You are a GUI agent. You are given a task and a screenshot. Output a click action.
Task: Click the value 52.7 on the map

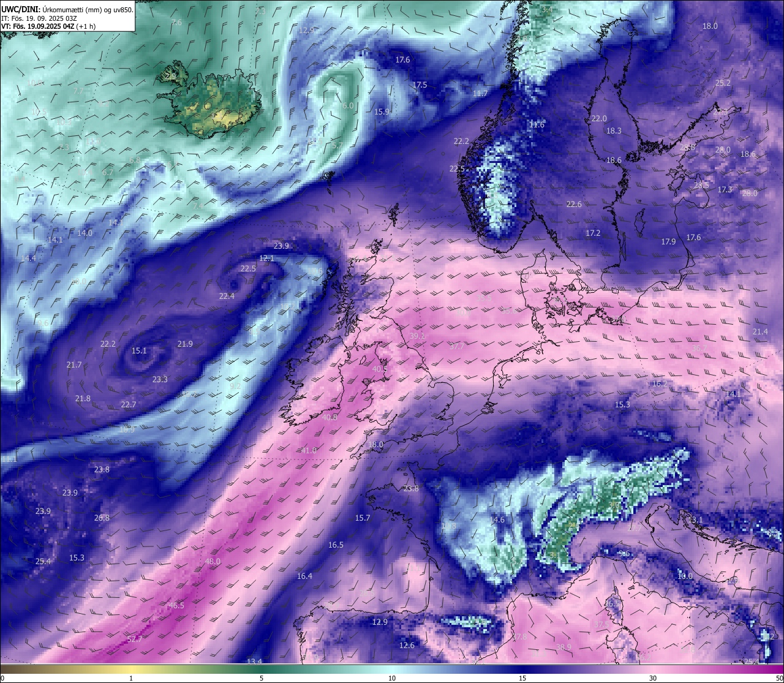(135, 639)
